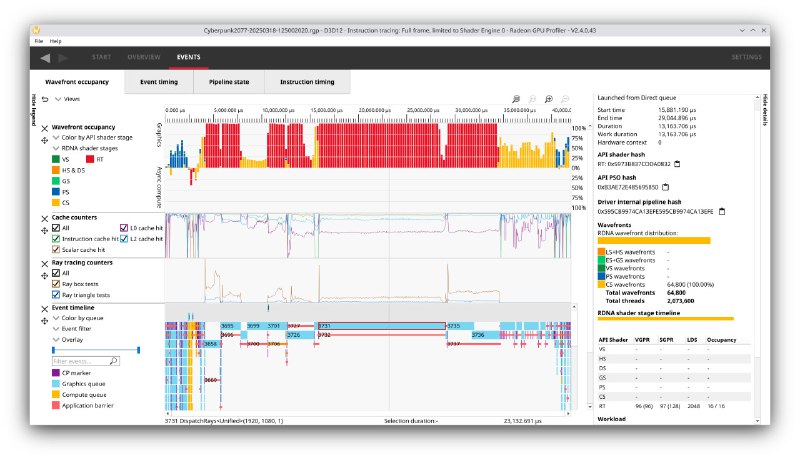Click the forward navigation arrow
The width and height of the screenshot is (800, 460).
[x=63, y=58]
